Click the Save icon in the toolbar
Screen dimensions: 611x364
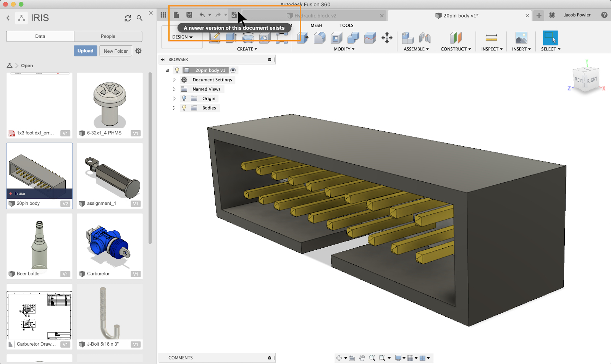pos(189,15)
